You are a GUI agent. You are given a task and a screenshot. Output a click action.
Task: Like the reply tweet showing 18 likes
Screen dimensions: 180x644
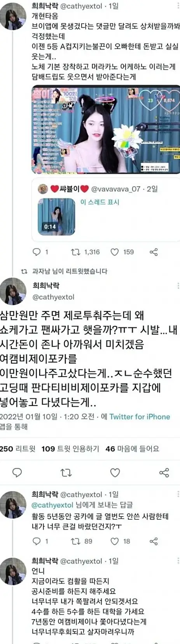[114, 541]
